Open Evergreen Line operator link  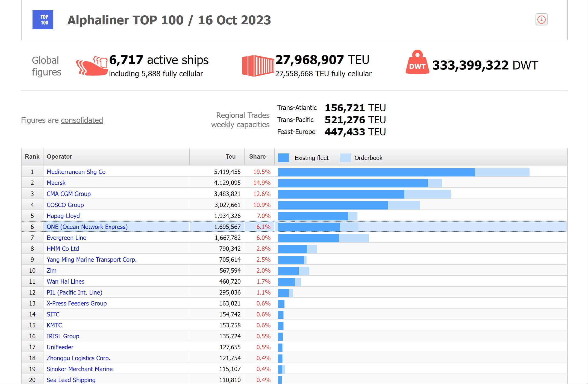(x=66, y=238)
